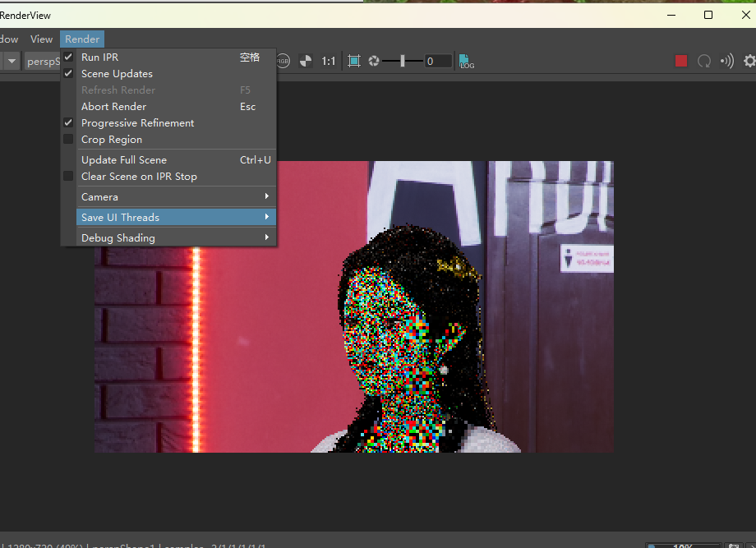756x548 pixels.
Task: Close the RenderView window
Action: [745, 15]
